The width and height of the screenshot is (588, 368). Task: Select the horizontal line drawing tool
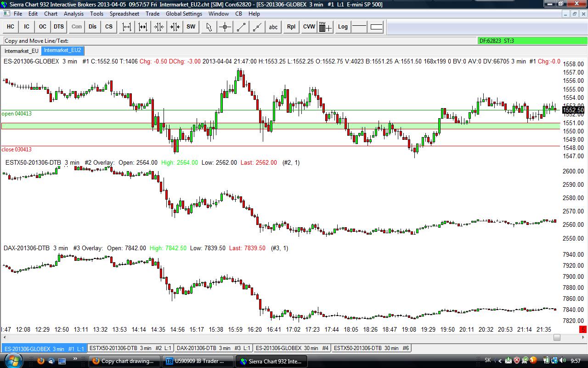[x=359, y=27]
